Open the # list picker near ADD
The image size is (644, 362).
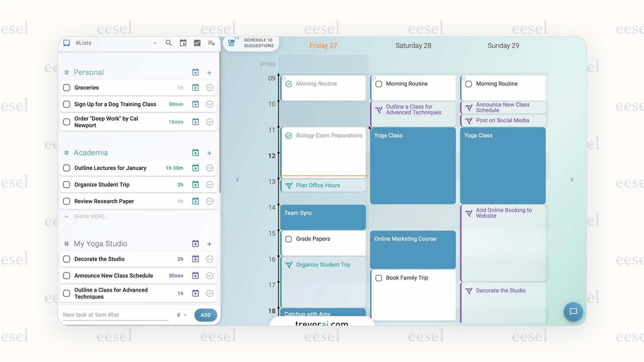(181, 315)
